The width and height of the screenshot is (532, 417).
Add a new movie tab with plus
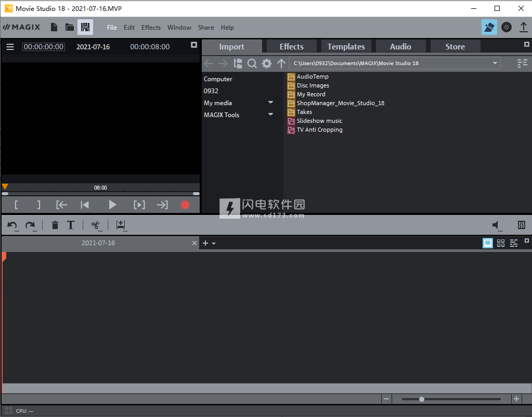[205, 243]
